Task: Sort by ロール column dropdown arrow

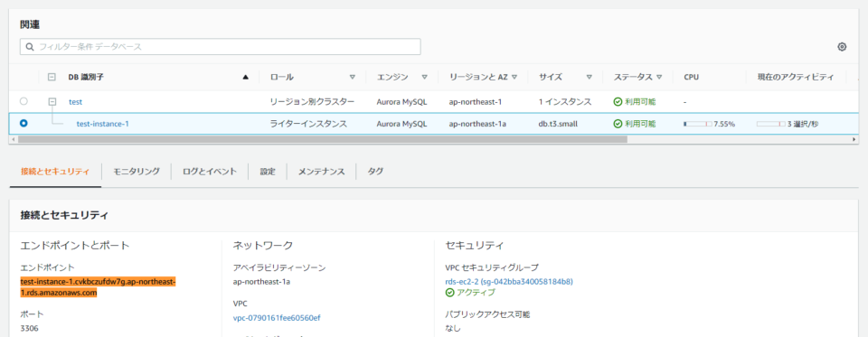Action: pyautogui.click(x=352, y=78)
